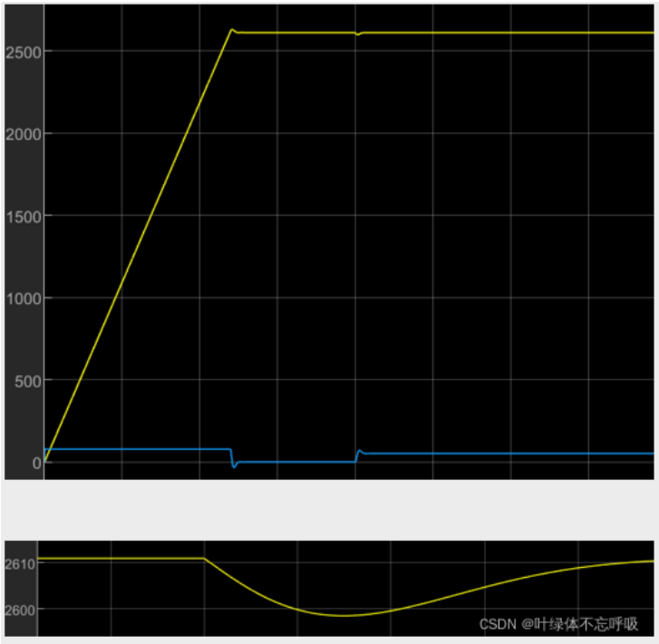Click the 2610 label on lower plot
Image resolution: width=659 pixels, height=644 pixels.
19,563
